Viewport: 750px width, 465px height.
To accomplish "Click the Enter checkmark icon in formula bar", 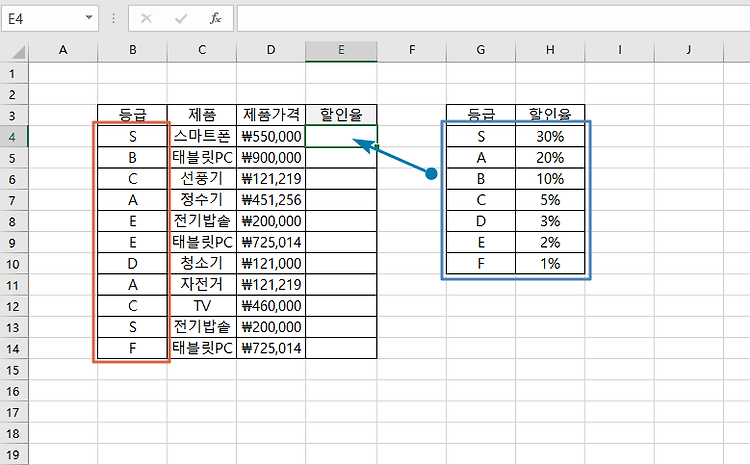I will (181, 19).
